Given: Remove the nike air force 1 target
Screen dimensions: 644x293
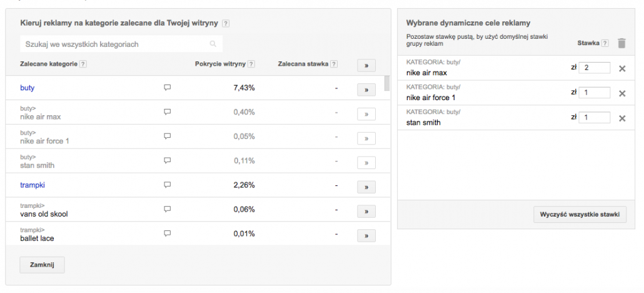Looking at the screenshot, I should [622, 93].
